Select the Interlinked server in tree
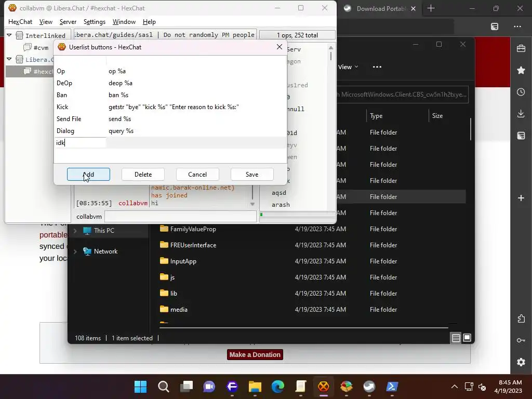The width and height of the screenshot is (532, 399). 41,35
